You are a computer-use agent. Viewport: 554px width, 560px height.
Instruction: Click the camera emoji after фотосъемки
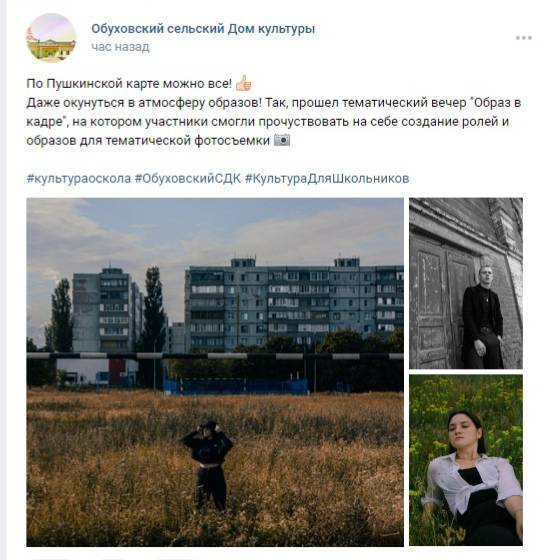tap(282, 140)
